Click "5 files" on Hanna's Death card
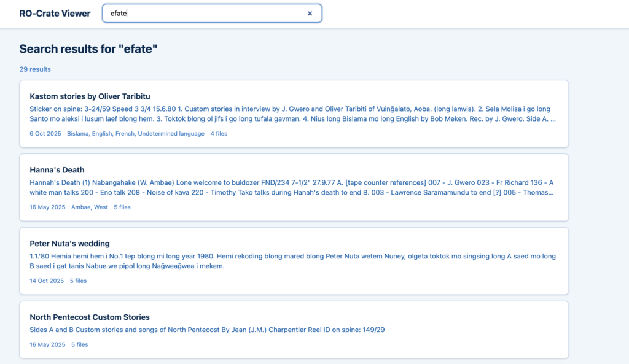 click(122, 207)
